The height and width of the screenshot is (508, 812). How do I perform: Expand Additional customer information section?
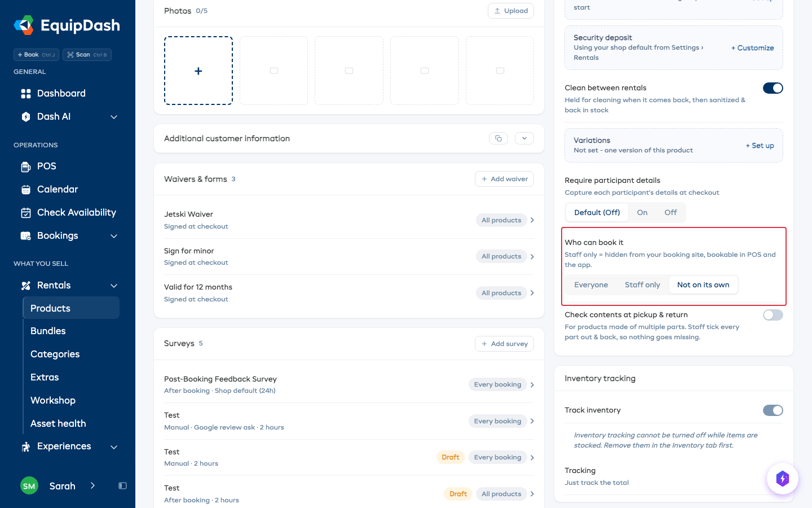(524, 138)
